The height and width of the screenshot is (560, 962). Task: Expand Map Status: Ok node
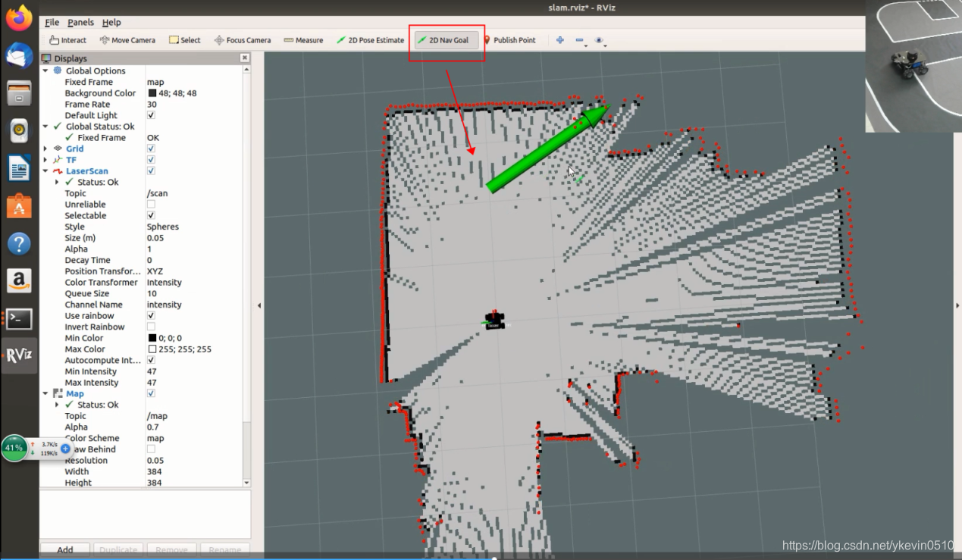click(x=57, y=405)
